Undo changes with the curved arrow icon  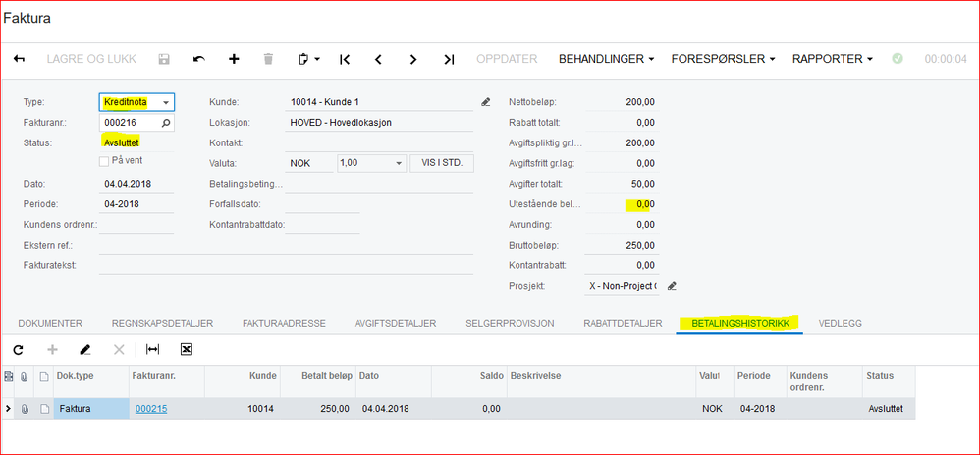(x=198, y=60)
